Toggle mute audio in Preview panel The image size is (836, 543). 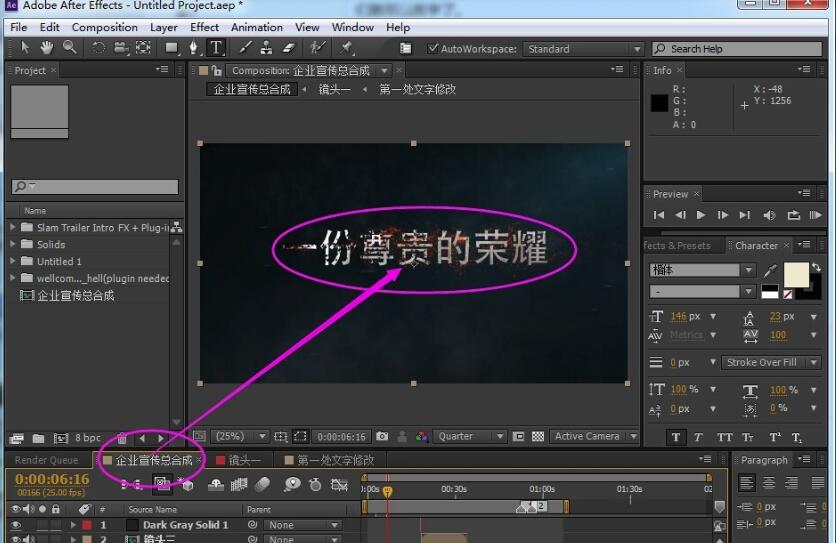(769, 215)
